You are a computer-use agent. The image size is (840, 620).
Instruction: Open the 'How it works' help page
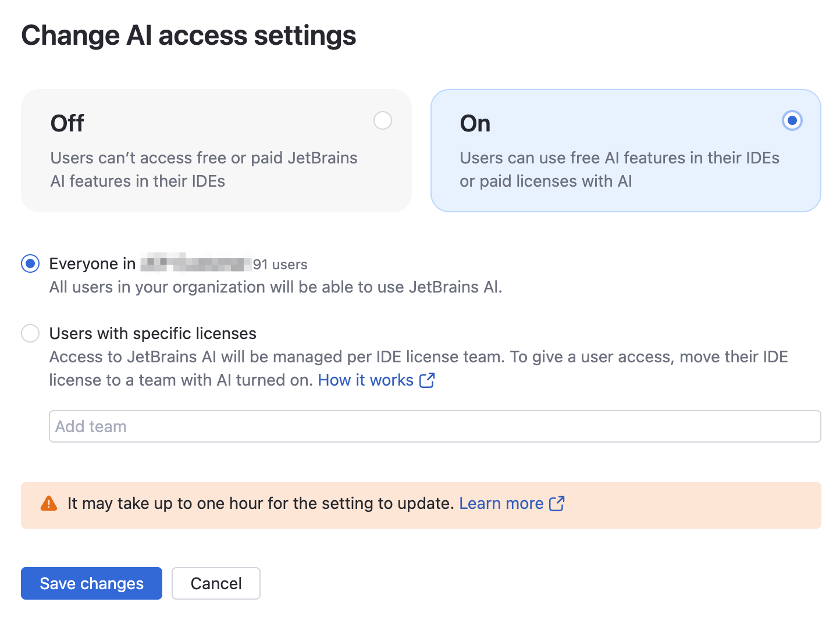(x=365, y=380)
